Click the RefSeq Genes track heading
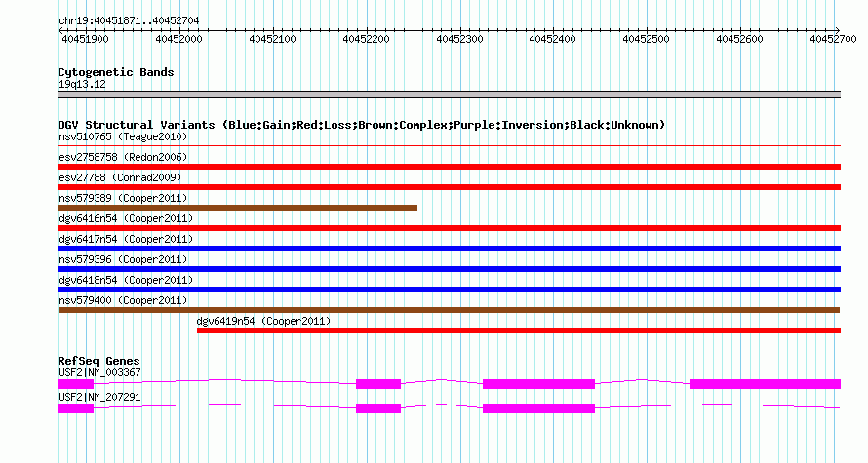This screenshot has height=463, width=868. click(99, 361)
